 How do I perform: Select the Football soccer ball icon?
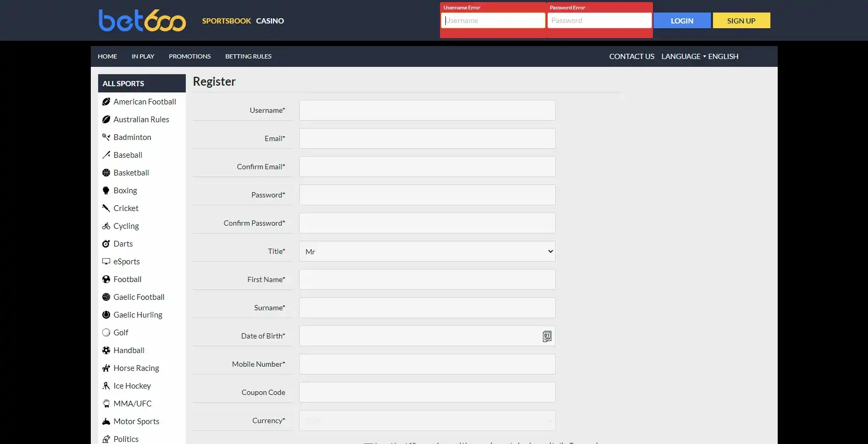point(106,279)
